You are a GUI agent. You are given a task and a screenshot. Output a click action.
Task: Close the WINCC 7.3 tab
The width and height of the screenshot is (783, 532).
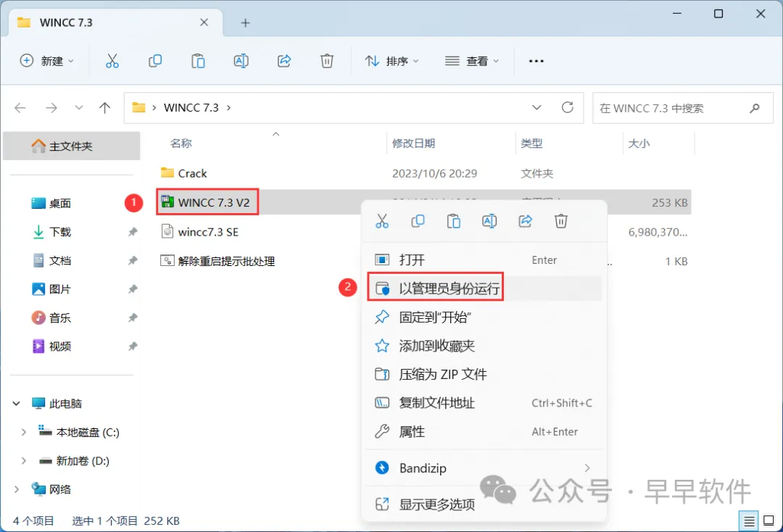point(204,22)
